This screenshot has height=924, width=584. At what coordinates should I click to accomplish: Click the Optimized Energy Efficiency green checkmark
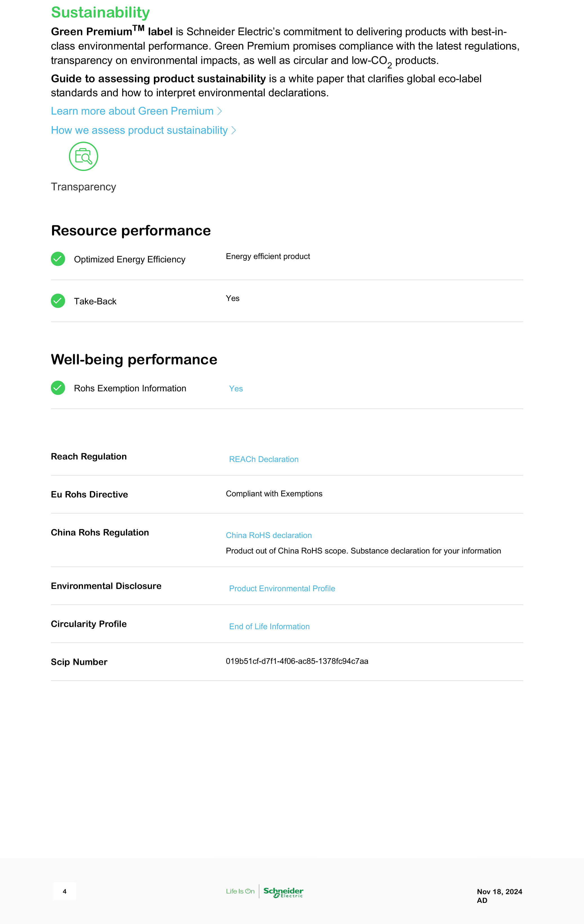tap(58, 259)
